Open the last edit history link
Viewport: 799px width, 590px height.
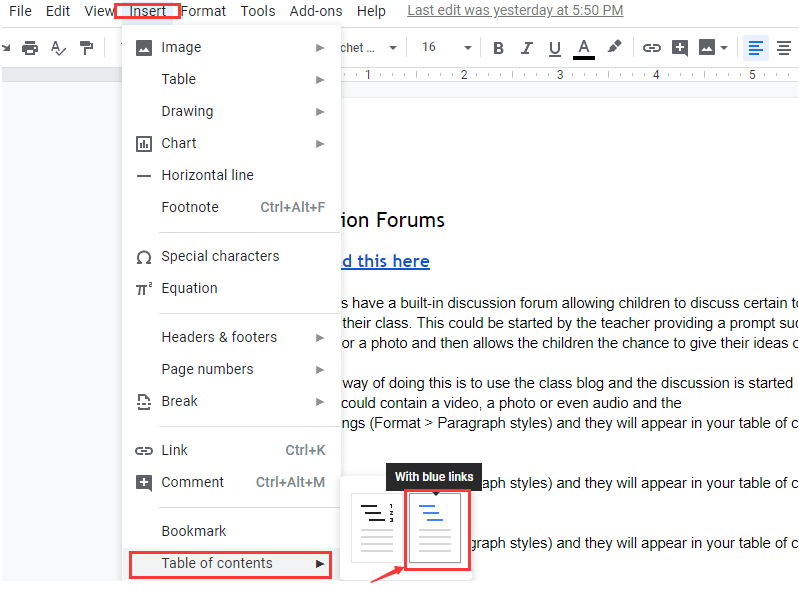[x=515, y=11]
